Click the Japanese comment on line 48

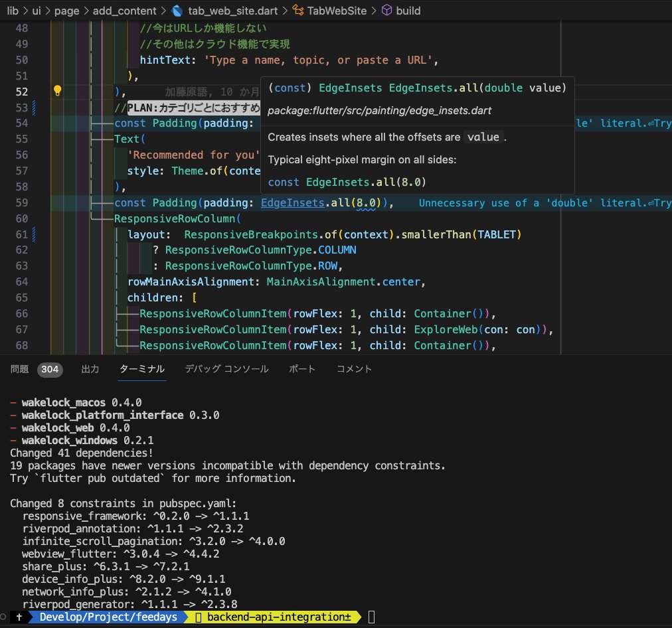point(203,29)
